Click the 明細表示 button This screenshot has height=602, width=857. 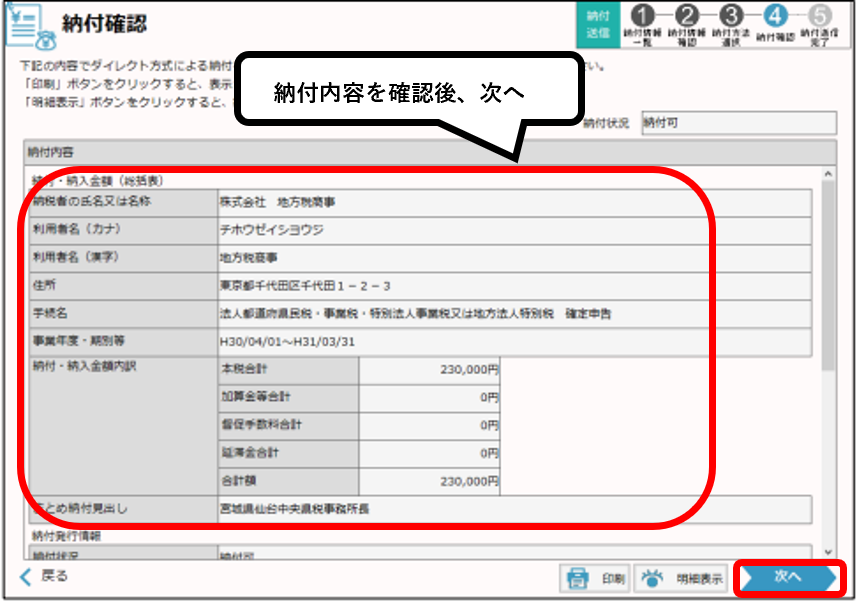(682, 578)
